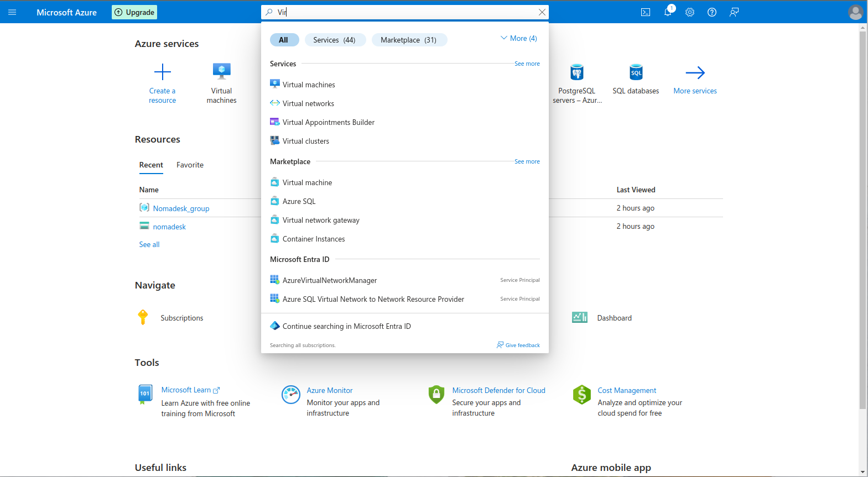Filter results by Marketplace (31)
This screenshot has height=477, width=868.
click(409, 40)
